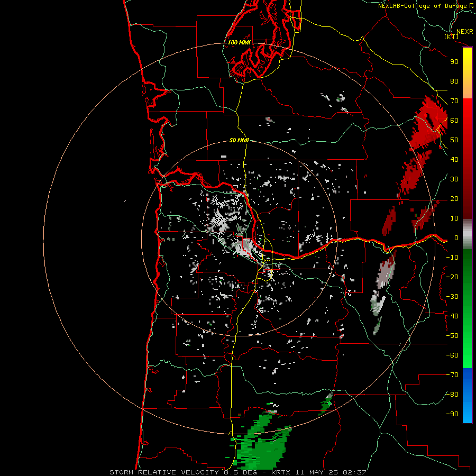The width and height of the screenshot is (476, 476).
Task: Click the 10 value on velocity scale
Action: pos(454,218)
